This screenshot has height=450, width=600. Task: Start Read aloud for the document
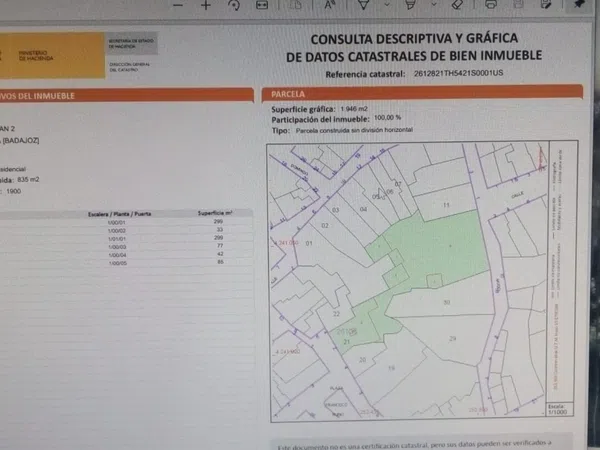pos(329,5)
